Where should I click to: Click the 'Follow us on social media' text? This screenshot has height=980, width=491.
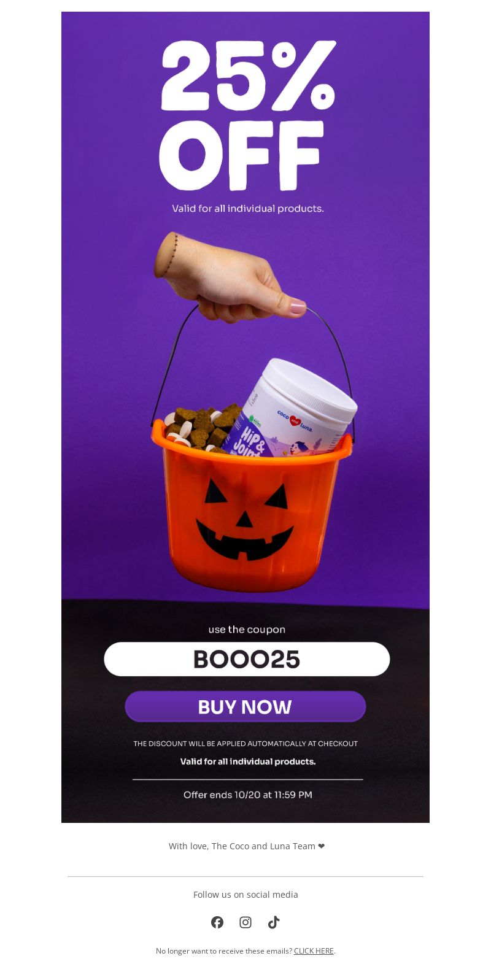[245, 895]
